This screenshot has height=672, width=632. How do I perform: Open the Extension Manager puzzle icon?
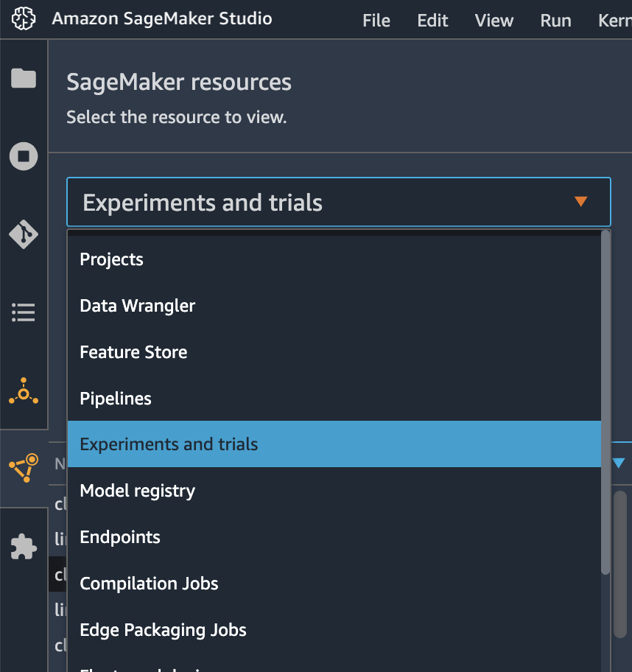pos(24,547)
